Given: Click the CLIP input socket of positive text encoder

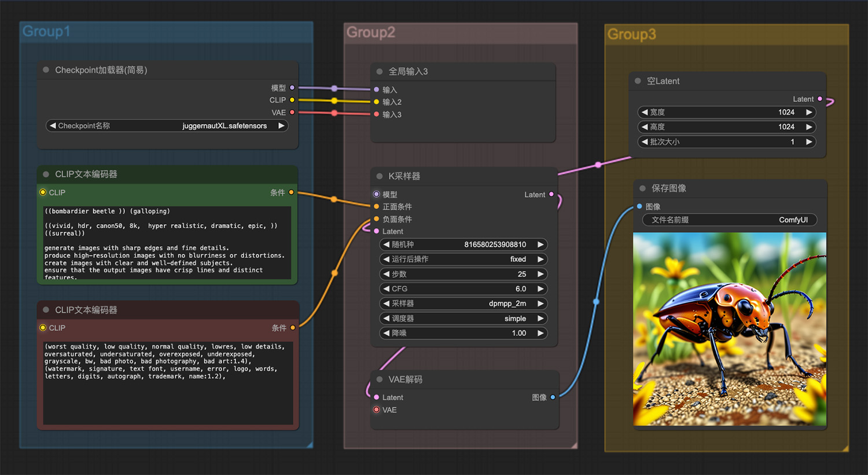Looking at the screenshot, I should point(43,192).
